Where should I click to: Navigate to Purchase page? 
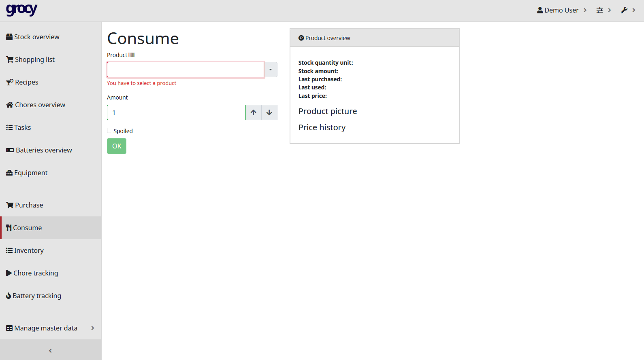pos(29,205)
